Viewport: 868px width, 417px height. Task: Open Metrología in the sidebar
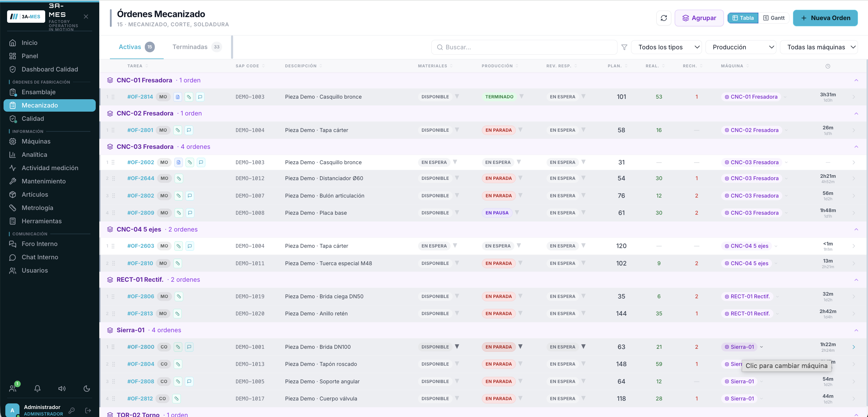50,208
